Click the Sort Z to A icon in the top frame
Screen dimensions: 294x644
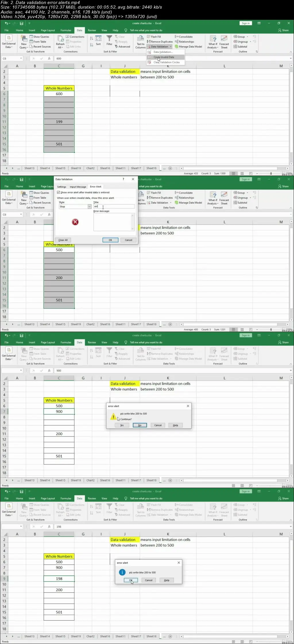point(91,45)
